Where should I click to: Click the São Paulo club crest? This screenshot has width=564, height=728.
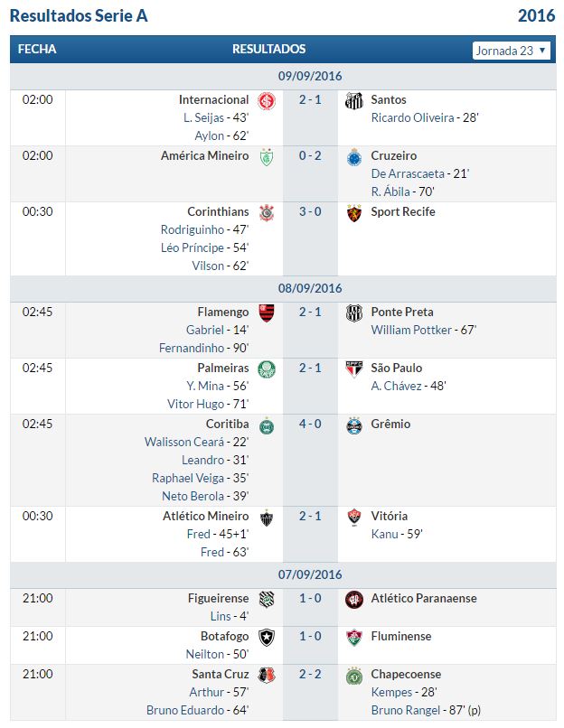pyautogui.click(x=354, y=369)
